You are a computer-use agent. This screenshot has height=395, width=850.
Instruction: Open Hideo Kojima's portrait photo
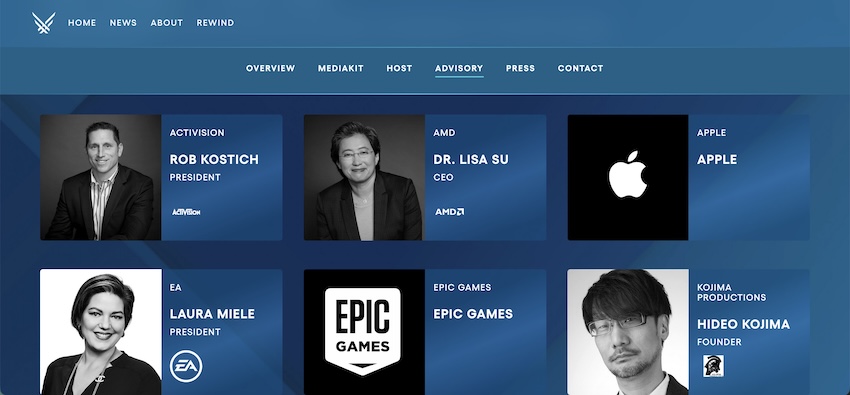[628, 332]
